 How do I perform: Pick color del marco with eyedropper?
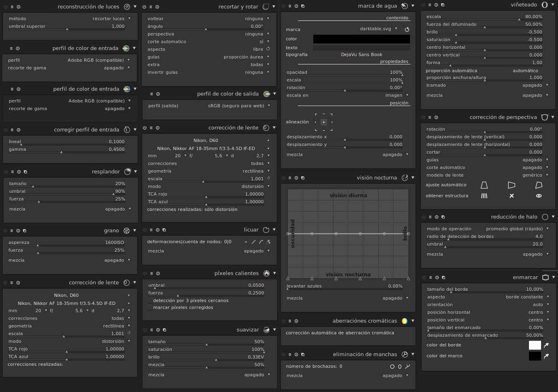click(546, 356)
